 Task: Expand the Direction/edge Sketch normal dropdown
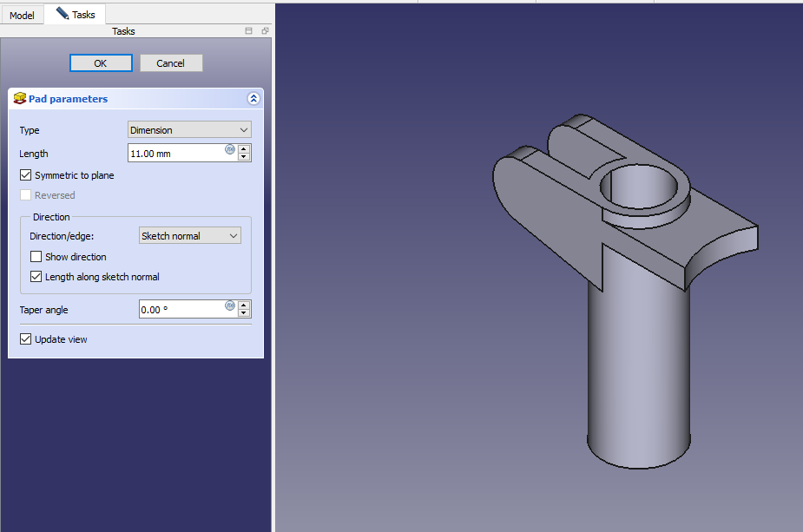[x=189, y=236]
